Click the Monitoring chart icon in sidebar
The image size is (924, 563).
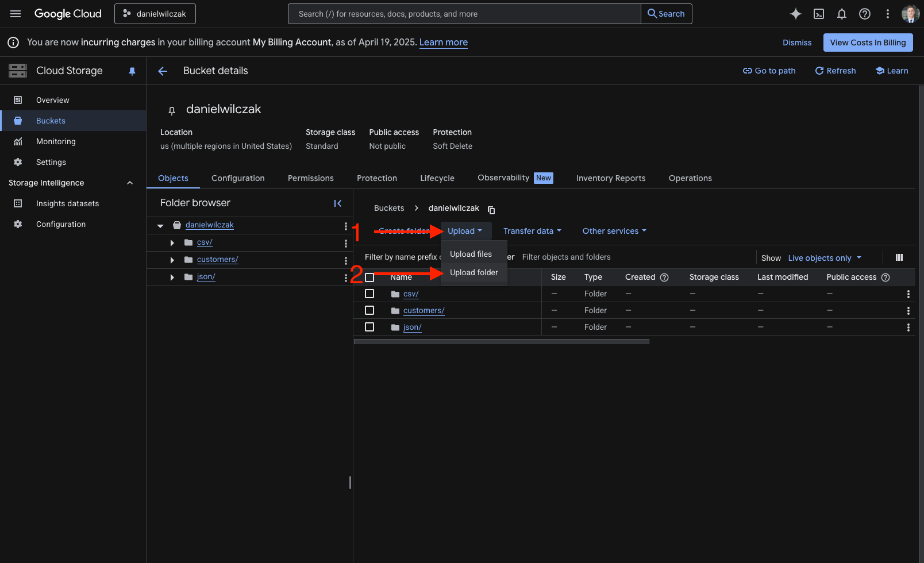click(18, 141)
